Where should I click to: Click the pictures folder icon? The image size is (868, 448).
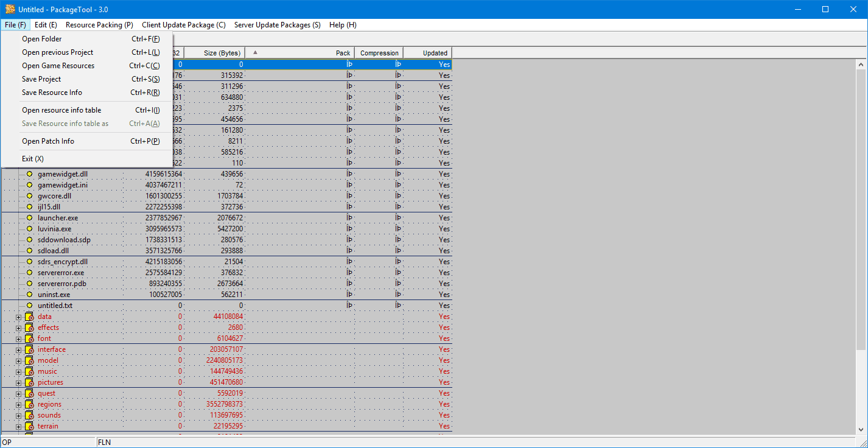29,382
